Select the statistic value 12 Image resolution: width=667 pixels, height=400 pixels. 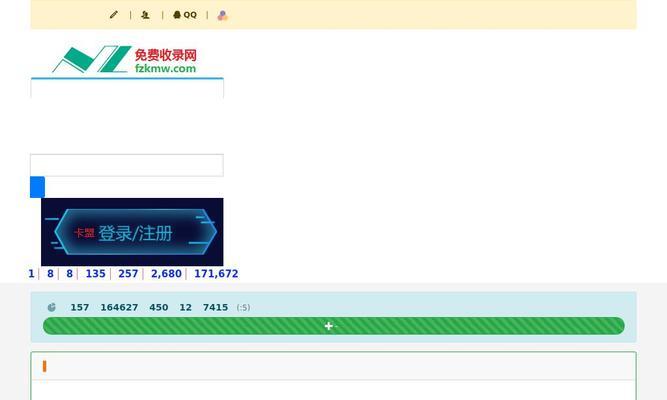point(185,307)
